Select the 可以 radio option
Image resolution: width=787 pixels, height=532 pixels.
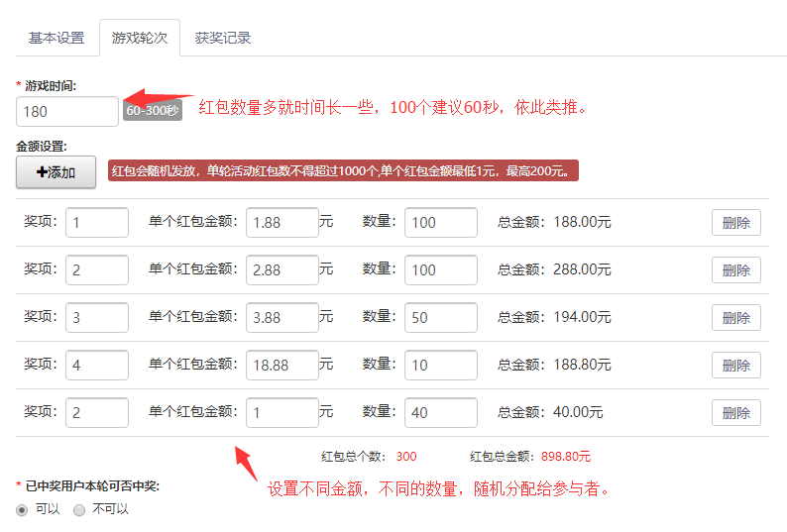23,510
